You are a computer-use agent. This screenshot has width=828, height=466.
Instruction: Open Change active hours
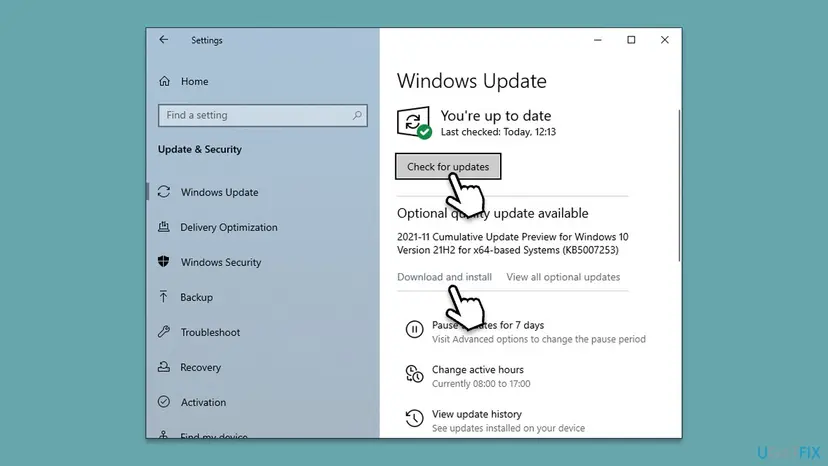(478, 369)
